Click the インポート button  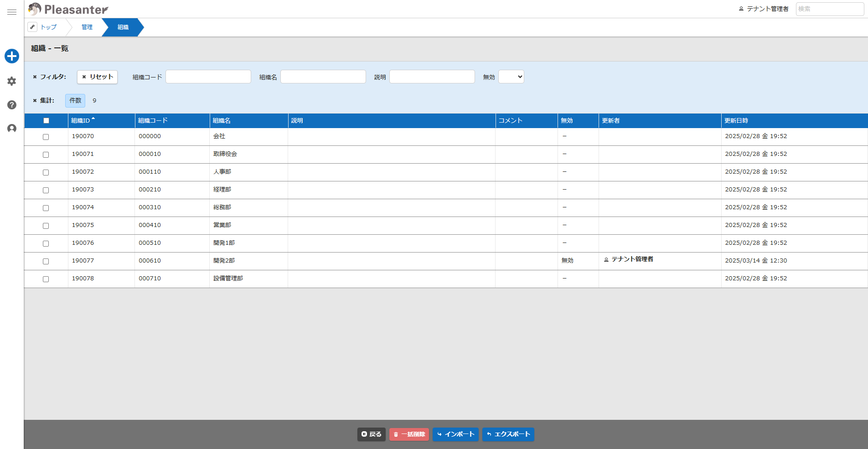coord(455,434)
